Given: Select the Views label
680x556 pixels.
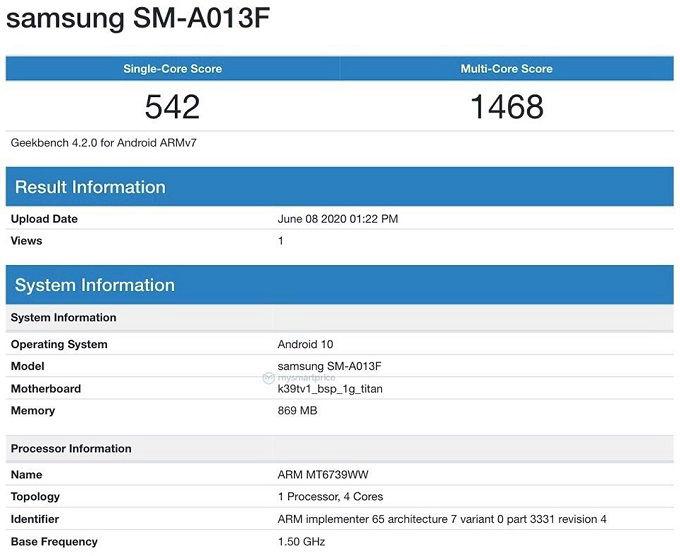Looking at the screenshot, I should pyautogui.click(x=26, y=241).
